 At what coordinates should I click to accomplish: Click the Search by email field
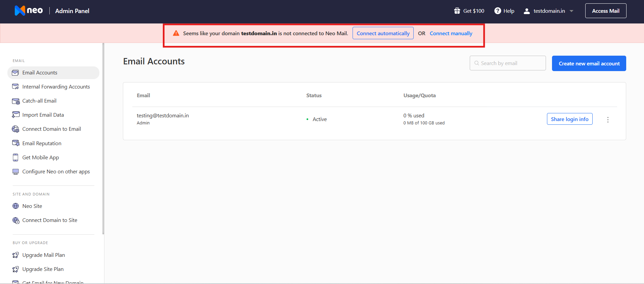[508, 63]
